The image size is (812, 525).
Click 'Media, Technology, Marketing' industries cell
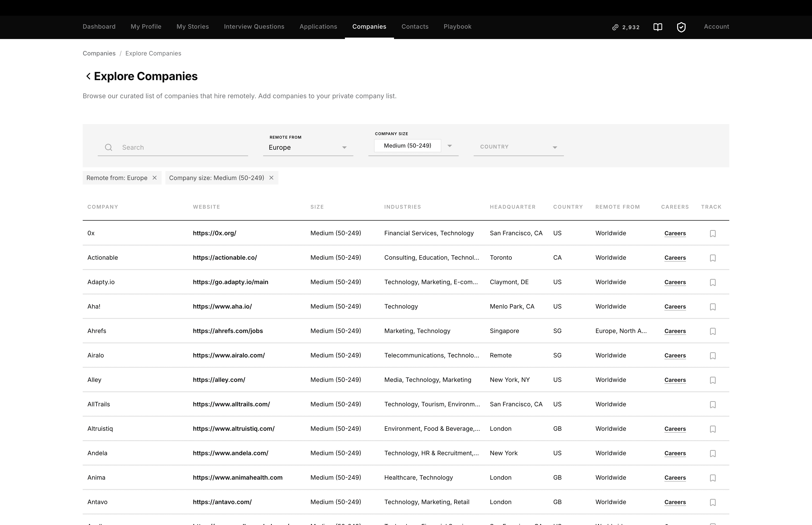428,380
